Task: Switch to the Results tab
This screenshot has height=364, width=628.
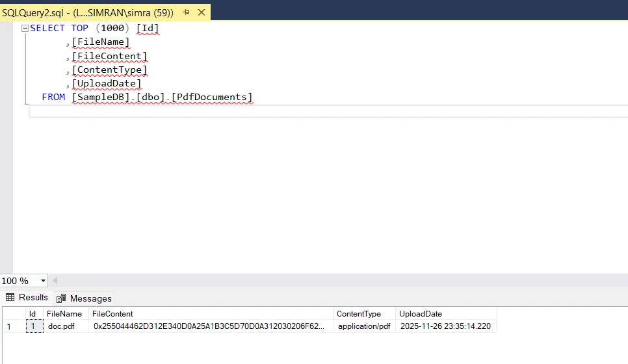Action: tap(27, 298)
